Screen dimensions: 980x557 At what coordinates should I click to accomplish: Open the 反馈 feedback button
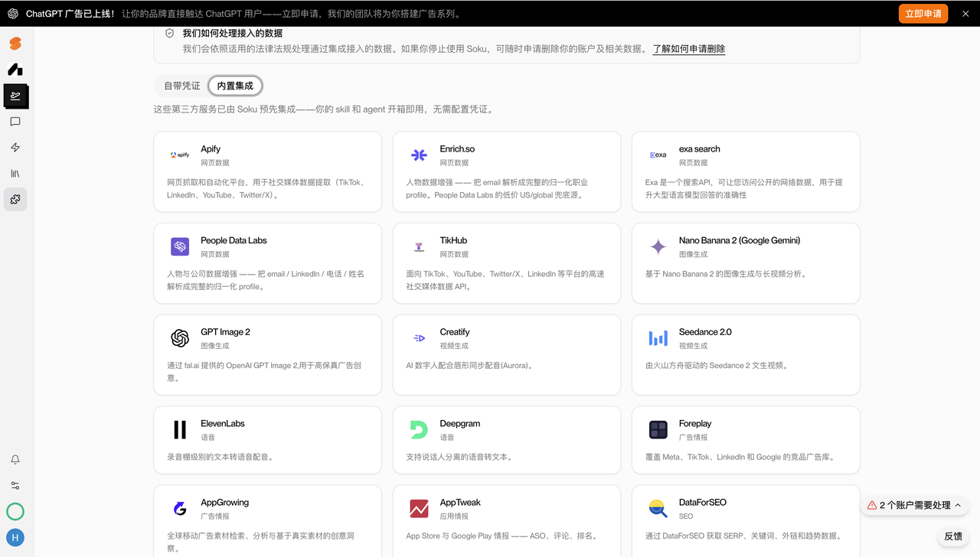(x=953, y=536)
